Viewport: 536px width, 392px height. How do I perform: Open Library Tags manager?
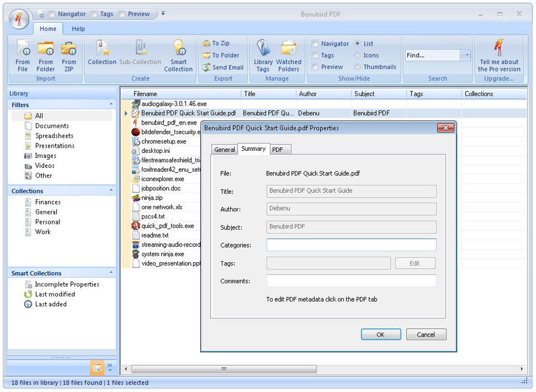click(x=263, y=56)
